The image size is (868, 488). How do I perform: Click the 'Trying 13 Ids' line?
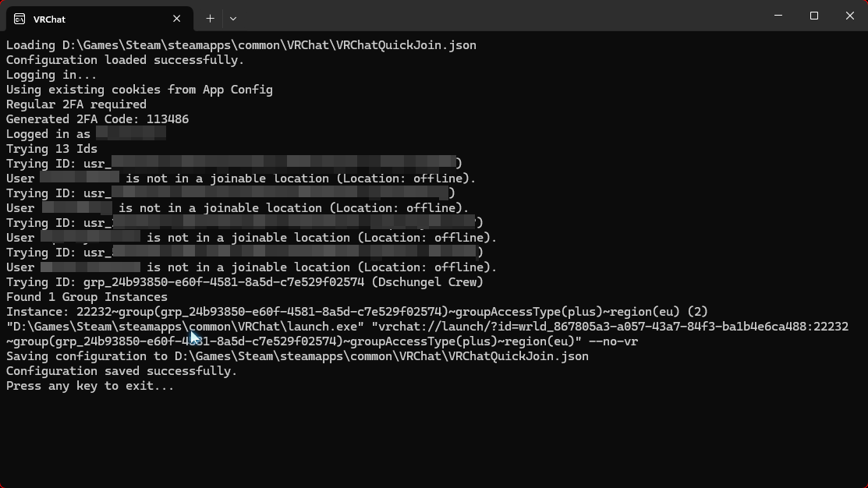click(51, 149)
